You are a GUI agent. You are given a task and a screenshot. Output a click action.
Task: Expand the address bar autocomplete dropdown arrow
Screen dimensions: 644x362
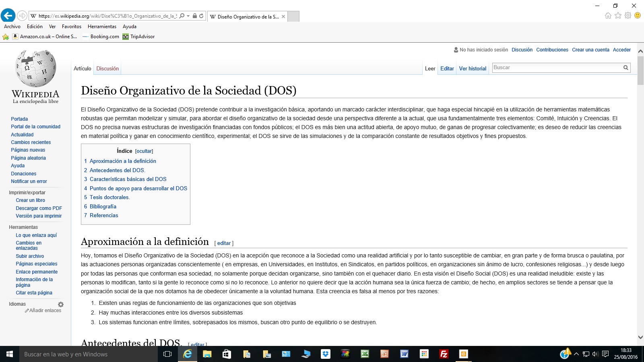coord(188,16)
